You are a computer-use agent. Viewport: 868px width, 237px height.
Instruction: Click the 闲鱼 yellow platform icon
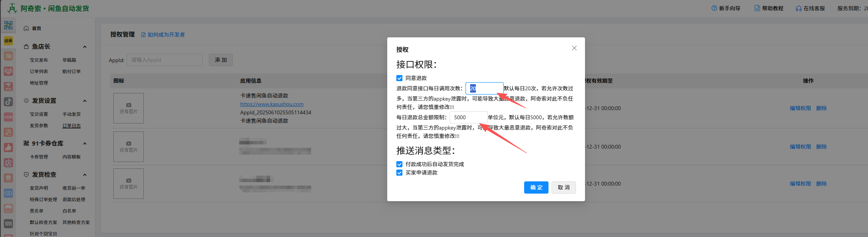[x=8, y=41]
